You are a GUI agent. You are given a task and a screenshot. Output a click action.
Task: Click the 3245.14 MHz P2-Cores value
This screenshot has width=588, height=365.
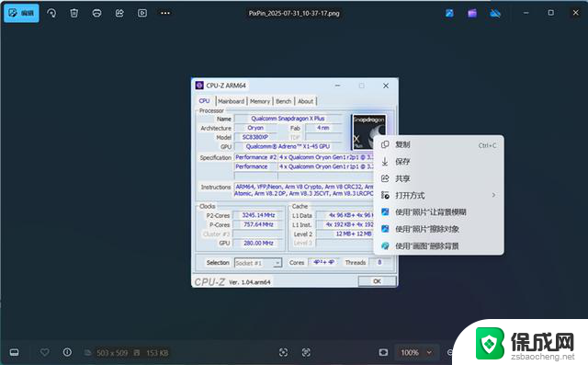[x=258, y=215]
